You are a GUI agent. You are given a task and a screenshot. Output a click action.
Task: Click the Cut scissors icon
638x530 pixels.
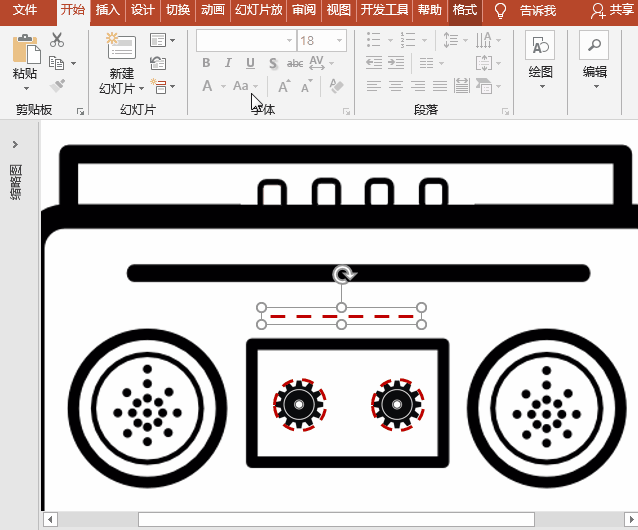pyautogui.click(x=57, y=40)
